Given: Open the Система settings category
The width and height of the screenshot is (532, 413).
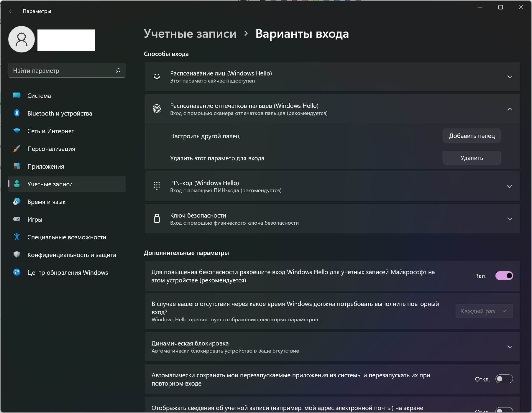Looking at the screenshot, I should 39,96.
